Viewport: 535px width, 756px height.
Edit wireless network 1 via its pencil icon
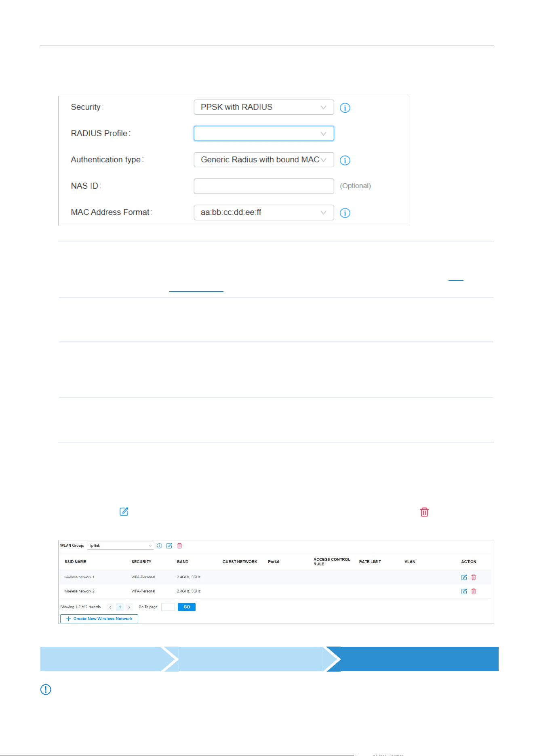pyautogui.click(x=464, y=577)
